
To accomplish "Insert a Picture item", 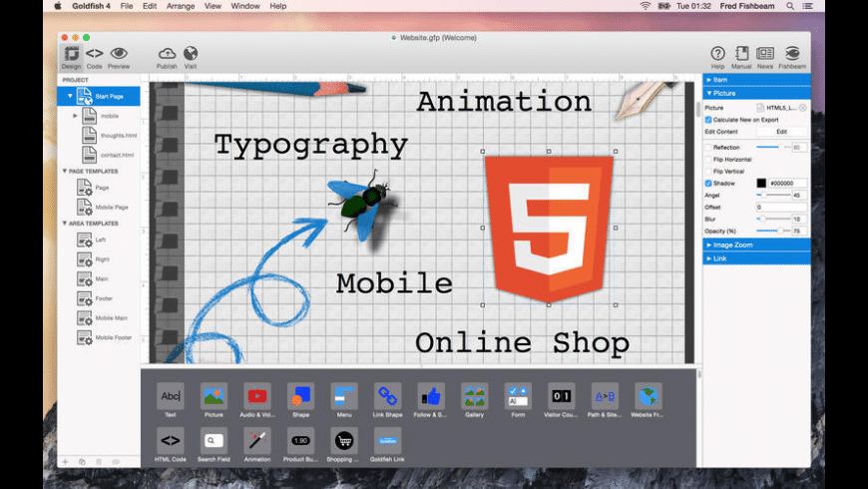I will tap(214, 400).
